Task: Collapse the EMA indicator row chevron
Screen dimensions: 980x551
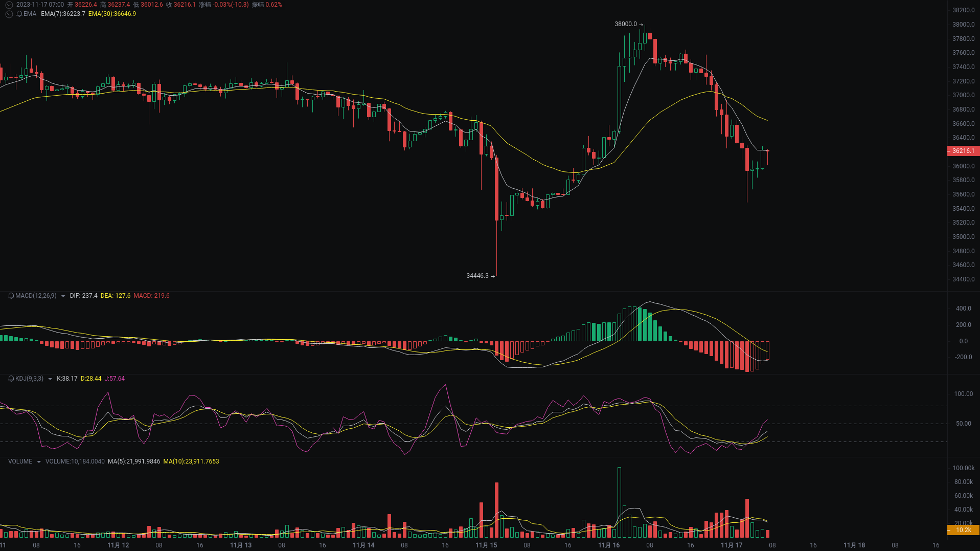Action: tap(9, 14)
